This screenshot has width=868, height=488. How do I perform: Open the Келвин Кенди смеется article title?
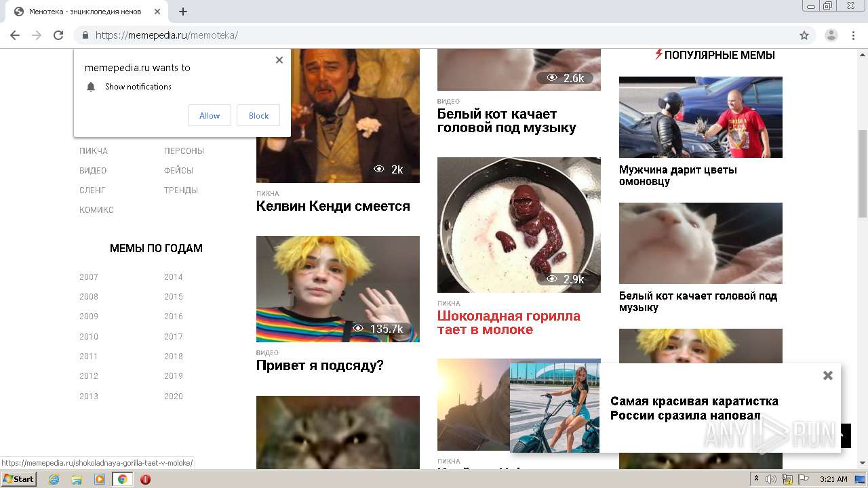(x=333, y=206)
